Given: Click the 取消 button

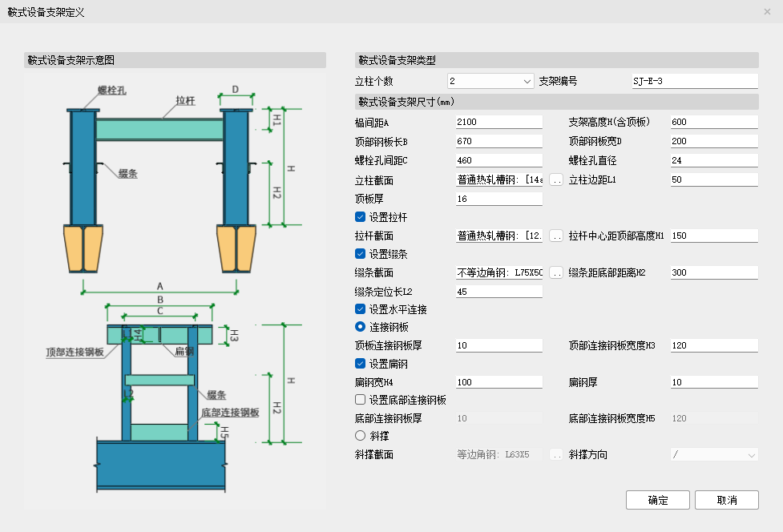Looking at the screenshot, I should pyautogui.click(x=726, y=500).
